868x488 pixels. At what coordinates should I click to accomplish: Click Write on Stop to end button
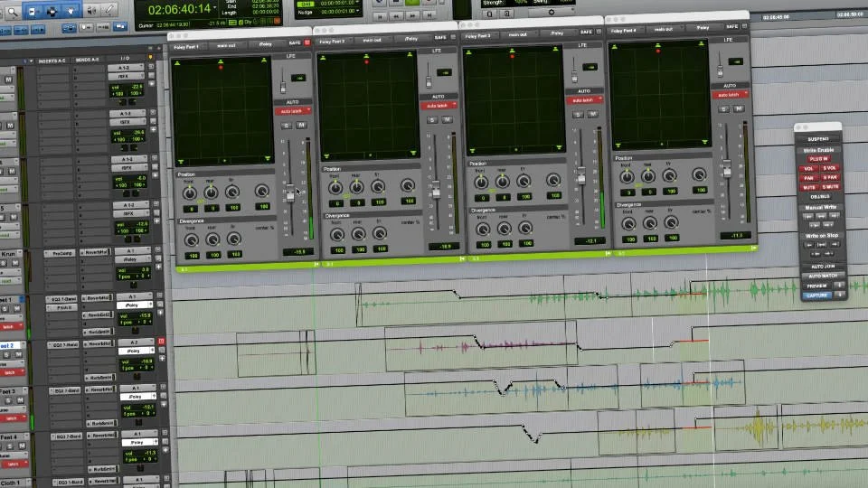click(x=835, y=243)
